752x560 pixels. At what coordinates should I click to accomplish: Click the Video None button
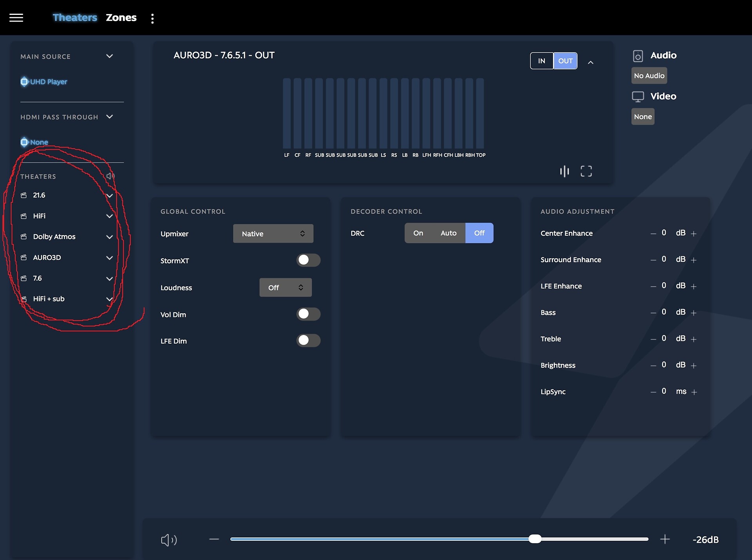point(643,117)
